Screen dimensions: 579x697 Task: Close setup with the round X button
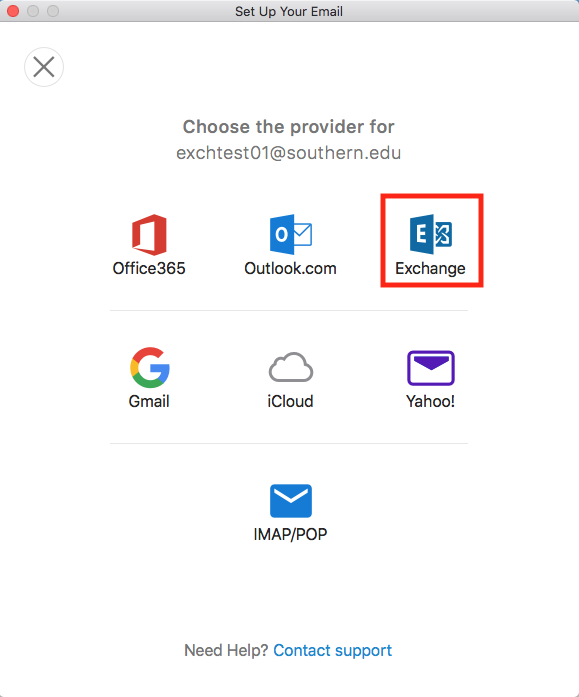coord(44,67)
